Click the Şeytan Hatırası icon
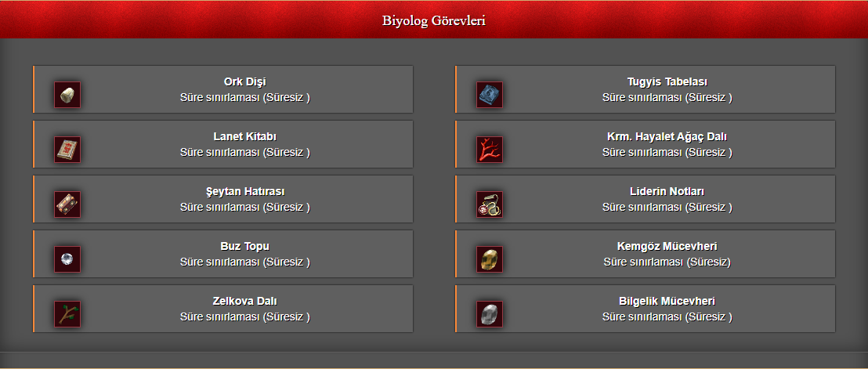868x369 pixels. pyautogui.click(x=67, y=204)
